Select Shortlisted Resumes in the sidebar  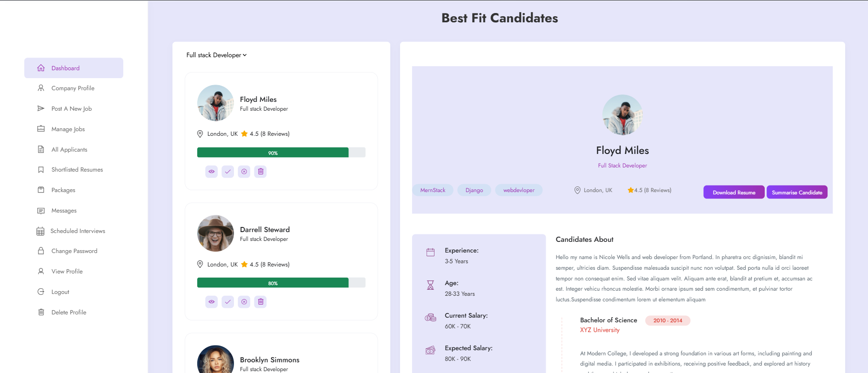point(73,170)
